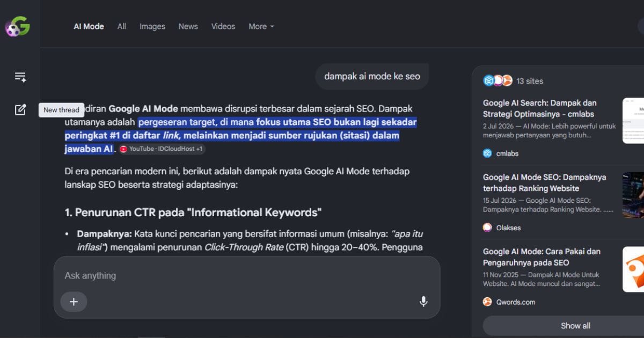The height and width of the screenshot is (338, 644).
Task: Click the microphone voice input icon
Action: 423,302
